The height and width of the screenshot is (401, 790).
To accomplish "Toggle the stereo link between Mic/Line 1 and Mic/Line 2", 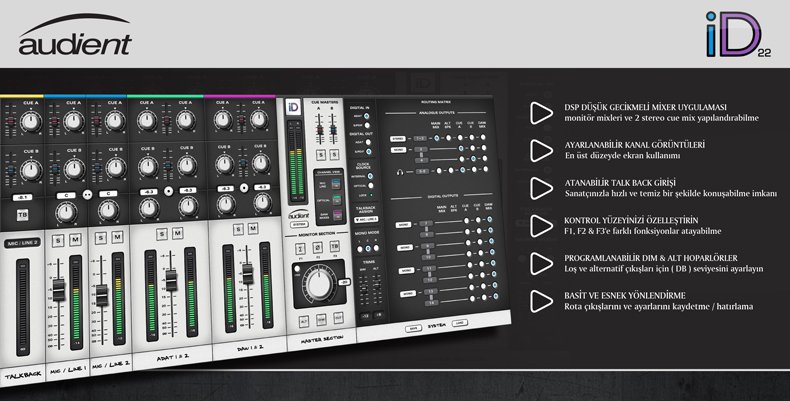I will pos(87,194).
